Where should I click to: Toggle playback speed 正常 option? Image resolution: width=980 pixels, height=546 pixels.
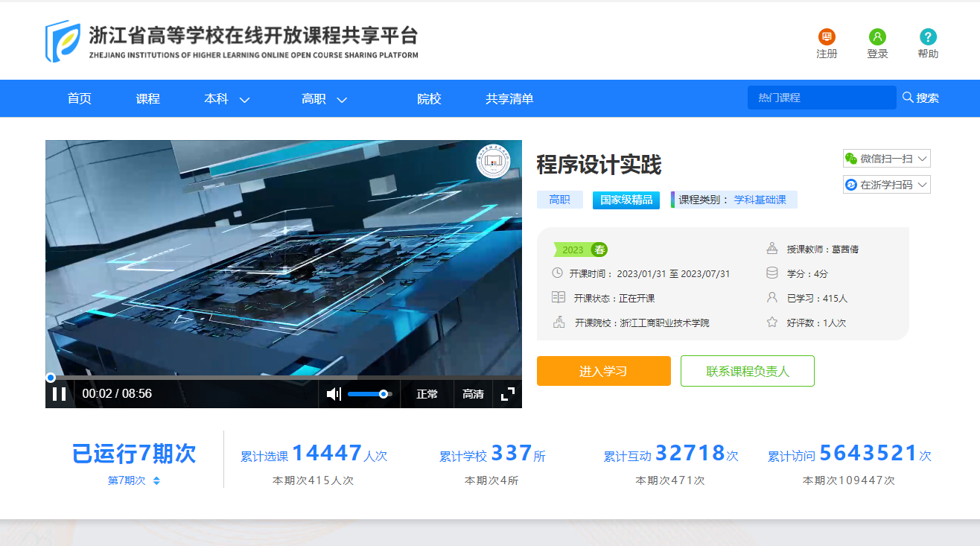(427, 394)
